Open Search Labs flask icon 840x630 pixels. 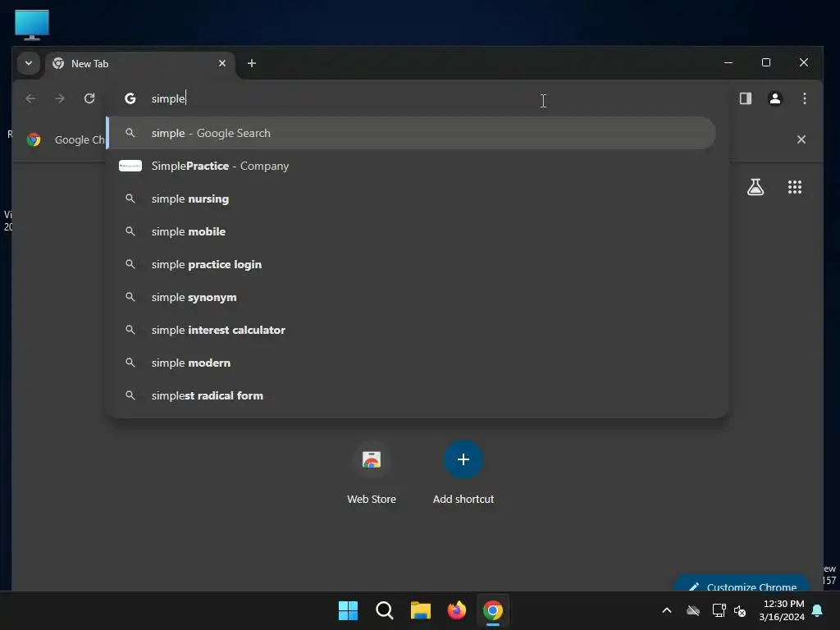pos(756,187)
